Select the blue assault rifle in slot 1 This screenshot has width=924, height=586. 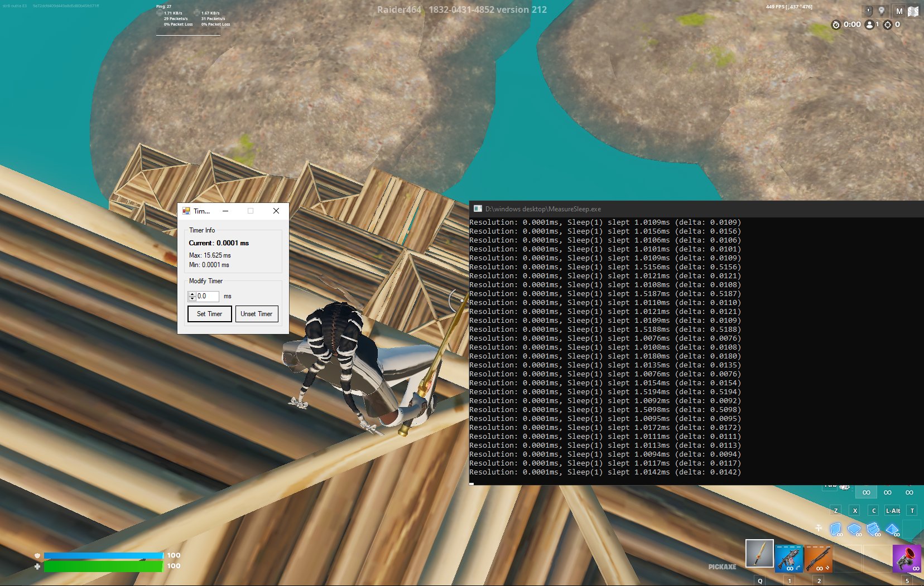click(x=789, y=558)
